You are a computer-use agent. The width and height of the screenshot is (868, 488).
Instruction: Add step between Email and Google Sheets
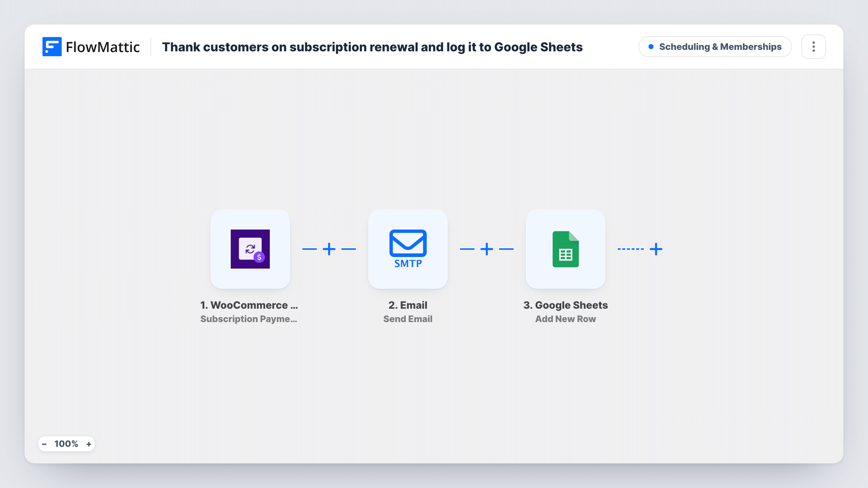(x=487, y=249)
